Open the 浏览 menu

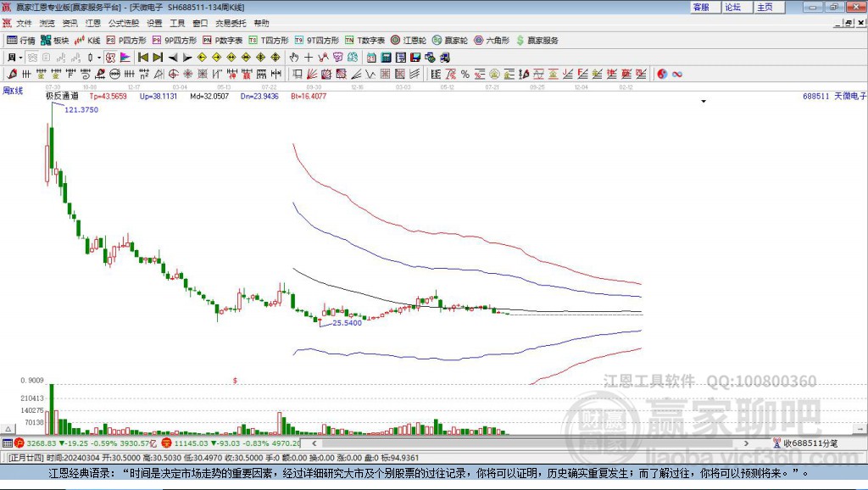(47, 23)
